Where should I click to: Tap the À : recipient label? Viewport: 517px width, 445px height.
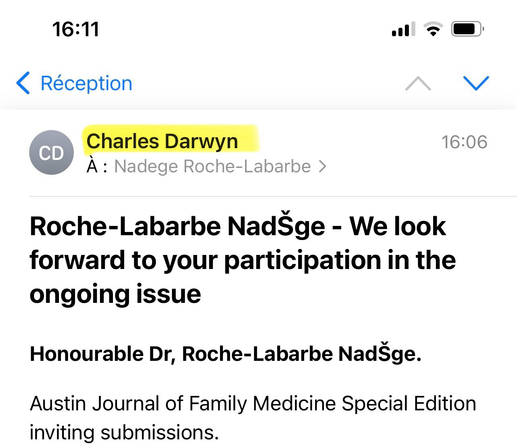(x=97, y=166)
